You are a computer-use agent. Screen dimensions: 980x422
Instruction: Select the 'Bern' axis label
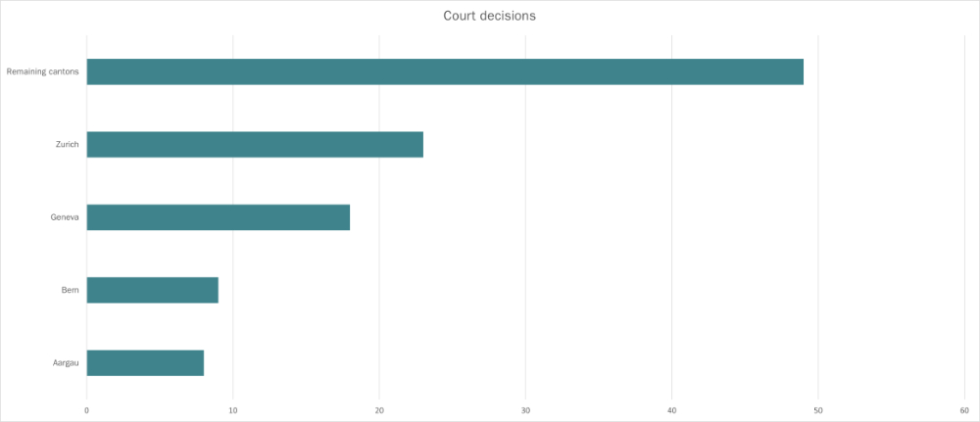pyautogui.click(x=70, y=290)
